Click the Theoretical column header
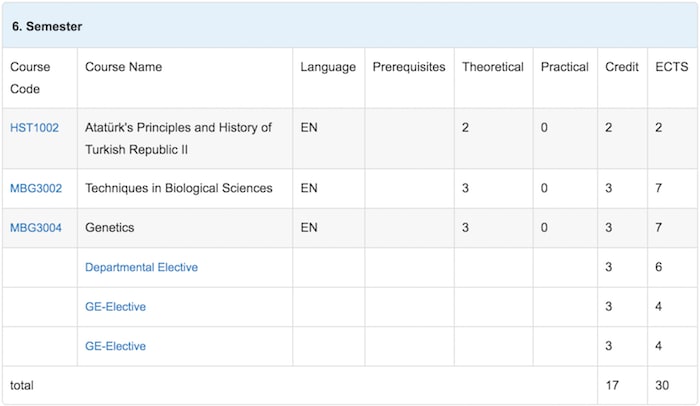 coord(492,67)
